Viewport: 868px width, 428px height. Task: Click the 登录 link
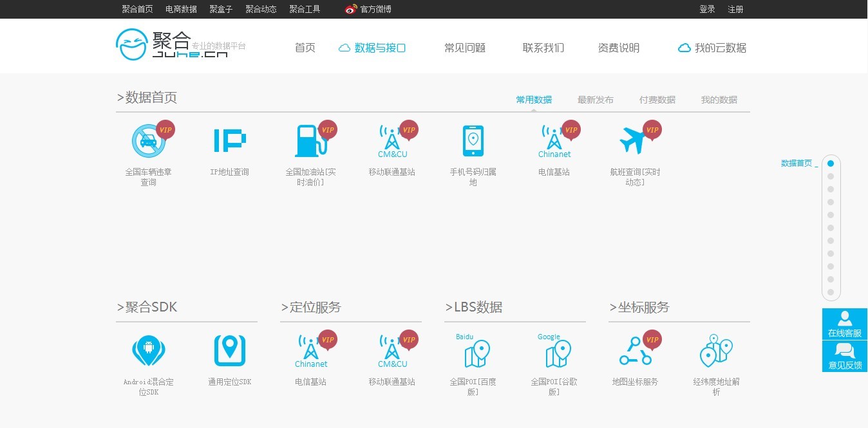pos(707,9)
